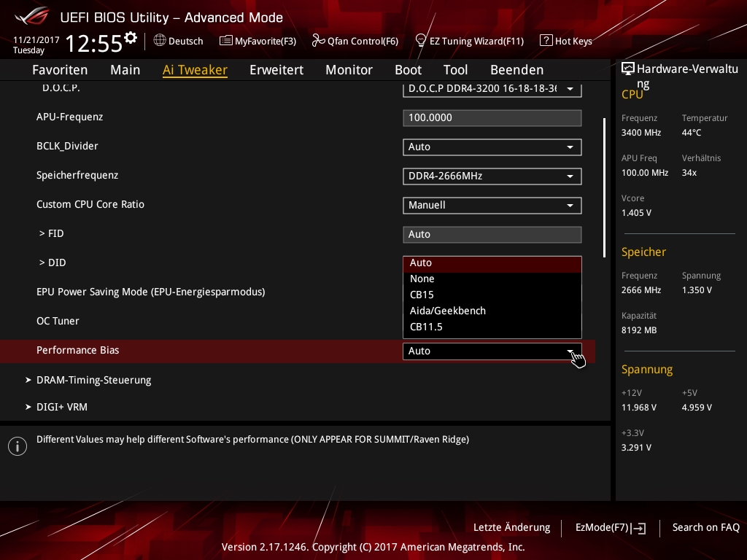Click the globe language icon
The height and width of the screenshot is (560, 747).
coord(160,41)
